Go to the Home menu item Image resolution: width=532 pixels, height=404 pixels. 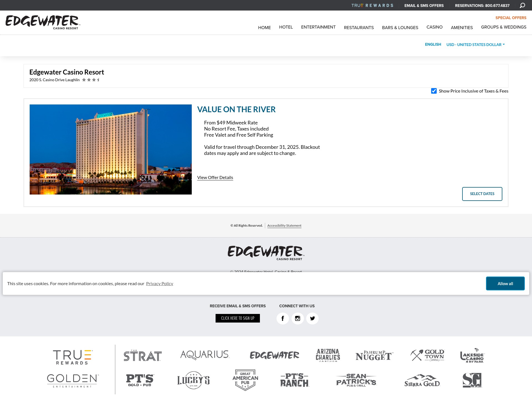tap(264, 27)
